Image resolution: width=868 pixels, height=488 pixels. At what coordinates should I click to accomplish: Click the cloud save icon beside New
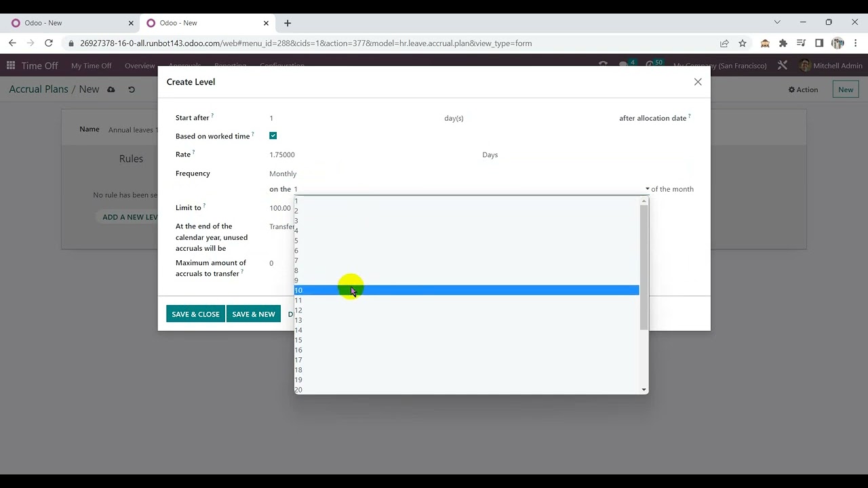coord(111,89)
